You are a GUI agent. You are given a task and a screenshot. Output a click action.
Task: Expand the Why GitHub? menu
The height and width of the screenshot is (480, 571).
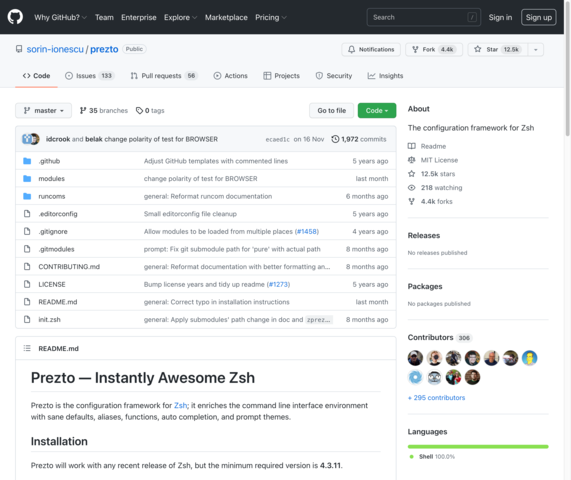click(x=60, y=17)
